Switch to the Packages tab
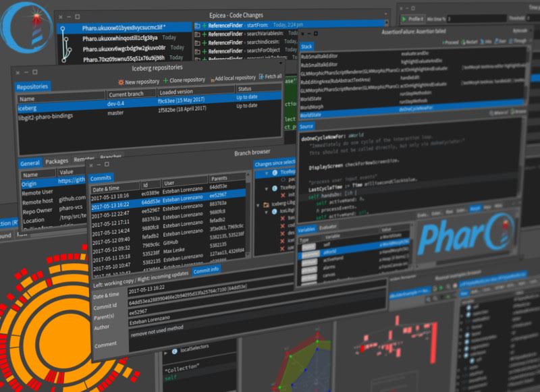The image size is (540, 392). 57,161
